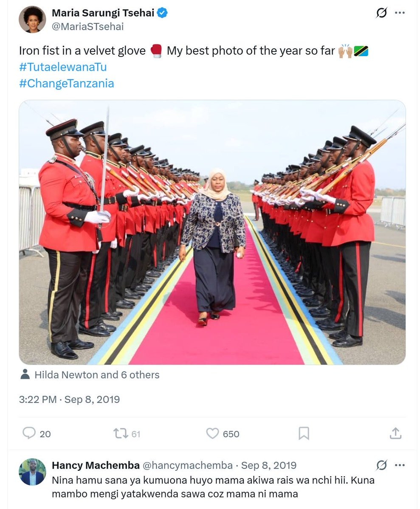Open more options on Hancy's reply
The height and width of the screenshot is (509, 420).
point(400,465)
